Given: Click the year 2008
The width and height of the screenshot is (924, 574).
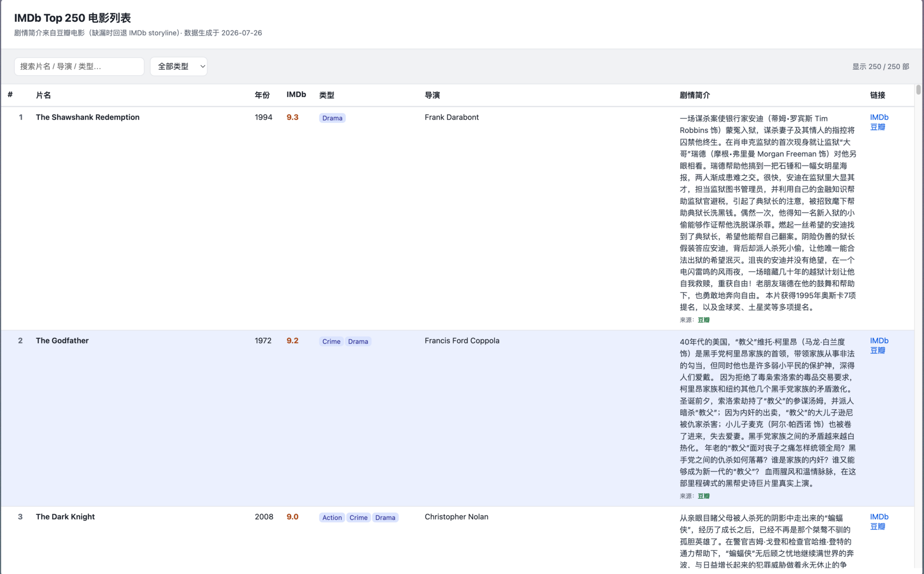Looking at the screenshot, I should coord(264,517).
